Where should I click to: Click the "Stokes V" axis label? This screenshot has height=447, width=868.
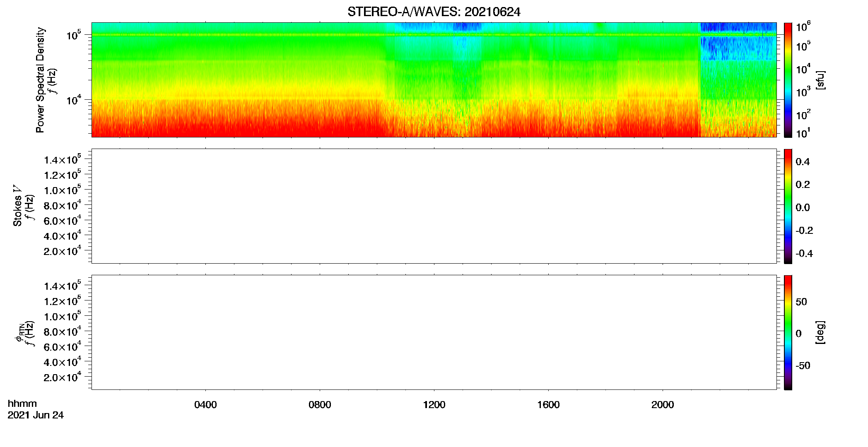(18, 206)
